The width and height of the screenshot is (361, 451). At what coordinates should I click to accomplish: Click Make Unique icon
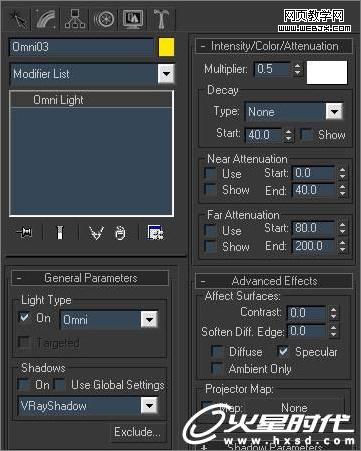click(x=96, y=233)
